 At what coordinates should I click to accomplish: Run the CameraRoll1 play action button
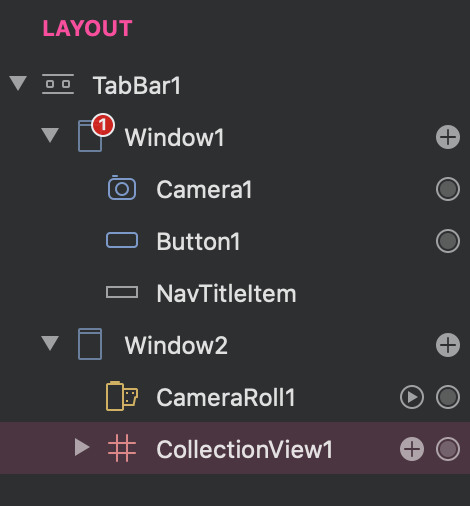[x=412, y=397]
